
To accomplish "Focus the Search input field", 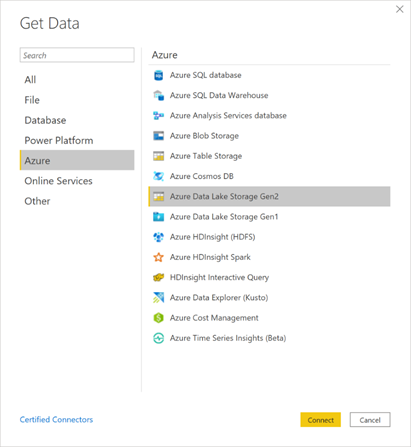I will (77, 55).
